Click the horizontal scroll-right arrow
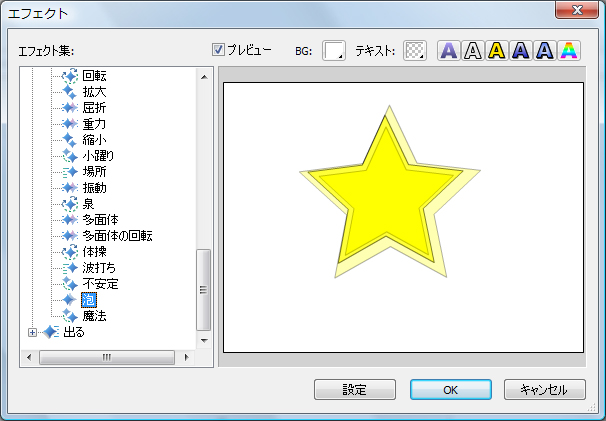Image resolution: width=606 pixels, height=421 pixels. coord(187,357)
